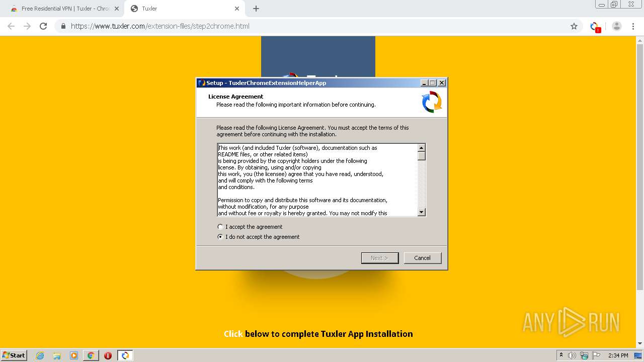Image resolution: width=644 pixels, height=362 pixels.
Task: Click the address bar URL
Action: pyautogui.click(x=160, y=26)
